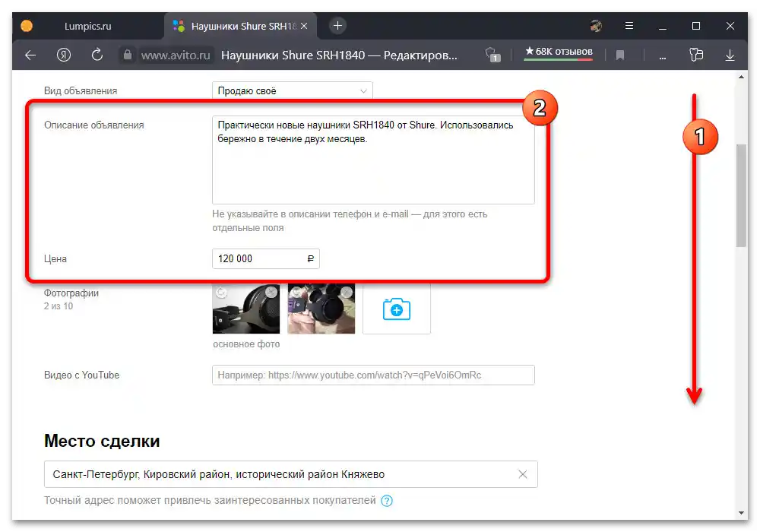Image resolution: width=760 pixels, height=532 pixels.
Task: Rotate the first photo with its circular icon
Action: [x=221, y=292]
